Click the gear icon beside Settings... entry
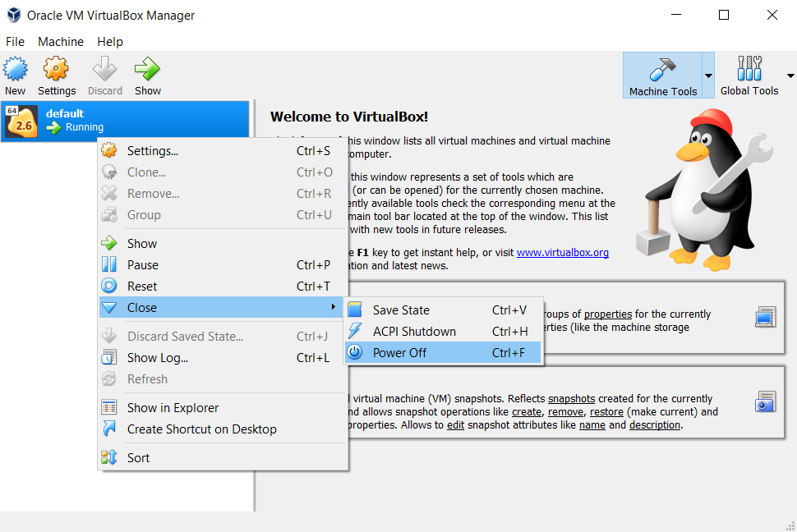The image size is (797, 532). tap(108, 150)
